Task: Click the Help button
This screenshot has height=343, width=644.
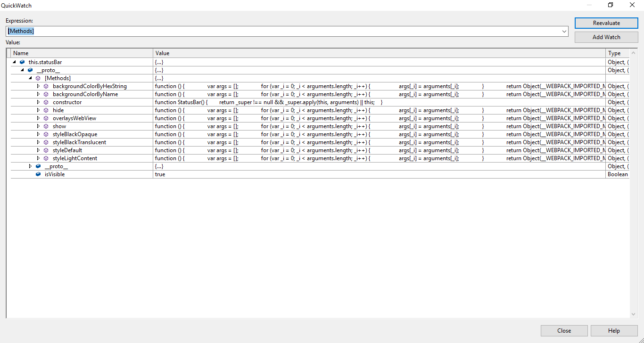Action: [614, 330]
